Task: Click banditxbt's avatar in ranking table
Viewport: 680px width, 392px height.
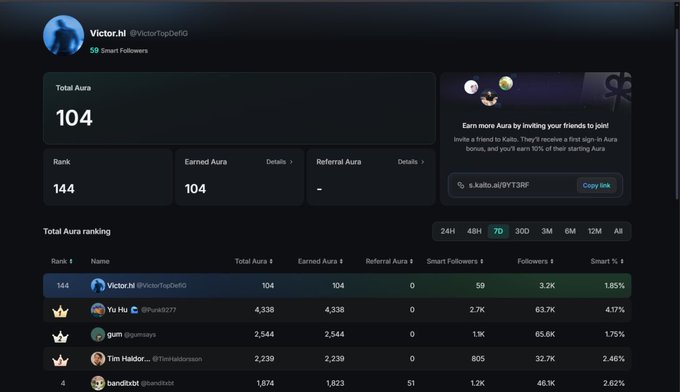Action: point(98,383)
